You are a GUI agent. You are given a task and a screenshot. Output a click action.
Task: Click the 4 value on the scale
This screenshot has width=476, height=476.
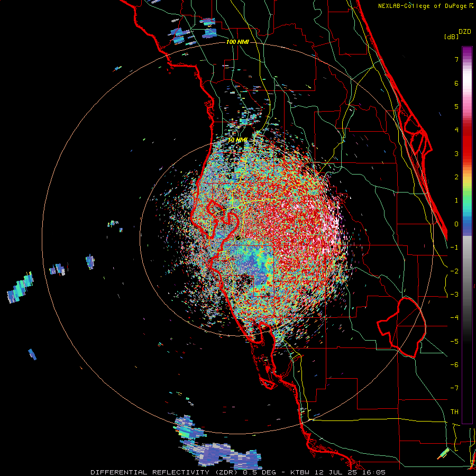click(456, 130)
